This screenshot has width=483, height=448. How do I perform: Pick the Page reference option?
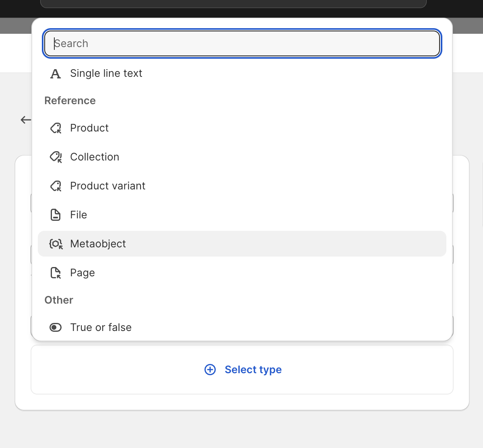pos(242,273)
